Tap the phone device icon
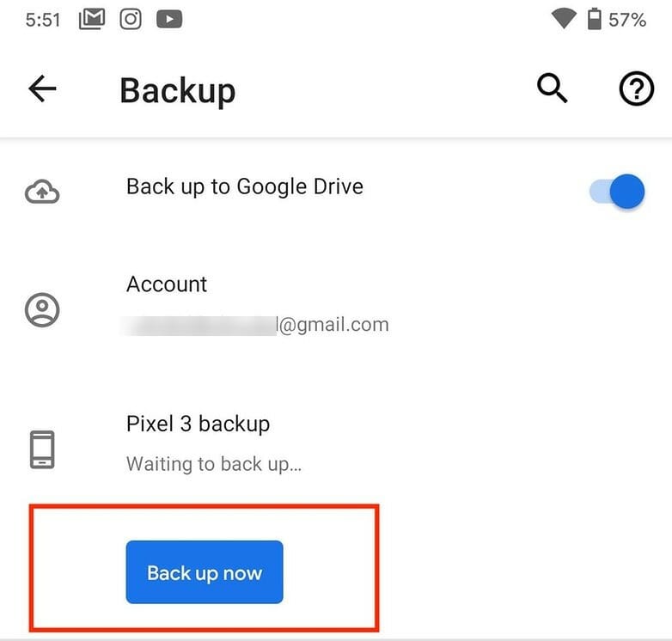The height and width of the screenshot is (641, 672). tap(42, 449)
